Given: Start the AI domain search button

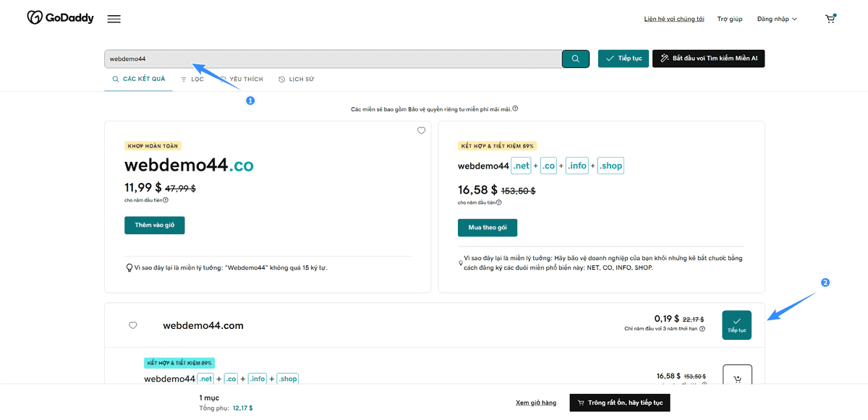Looking at the screenshot, I should pyautogui.click(x=708, y=59).
